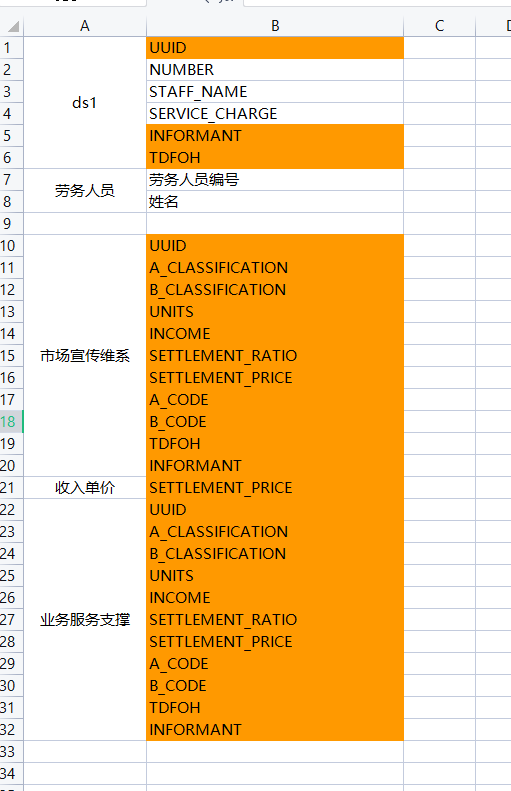The height and width of the screenshot is (791, 511).
Task: Click the INFORMANT cell in row 20
Action: pos(275,466)
